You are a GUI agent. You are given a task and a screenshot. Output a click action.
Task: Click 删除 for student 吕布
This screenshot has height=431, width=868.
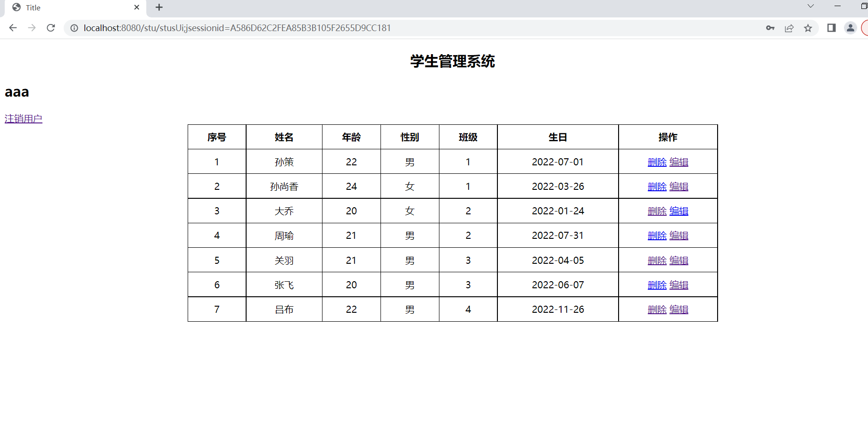(x=657, y=309)
